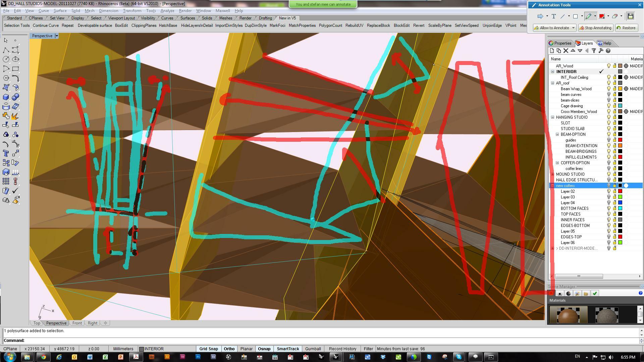This screenshot has height=362, width=644.
Task: Click the red color swatch of EDGES-TOP layer
Action: (x=620, y=237)
